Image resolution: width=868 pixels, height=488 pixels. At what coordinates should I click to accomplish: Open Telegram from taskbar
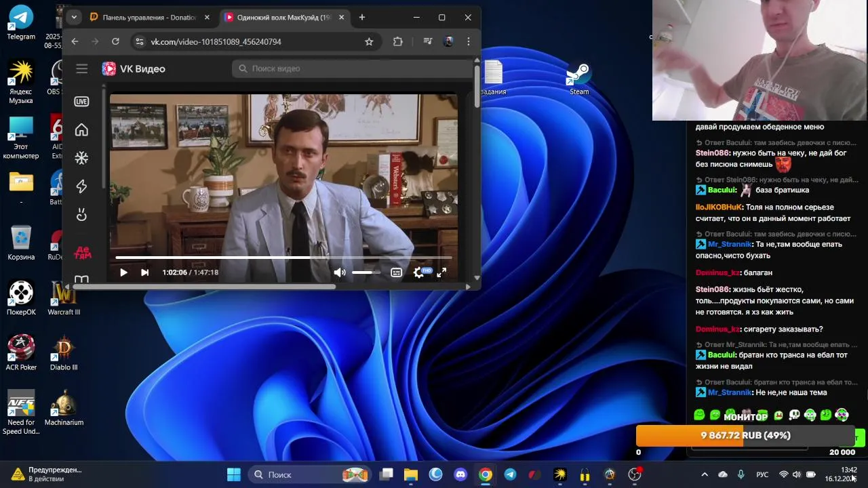[x=510, y=474]
